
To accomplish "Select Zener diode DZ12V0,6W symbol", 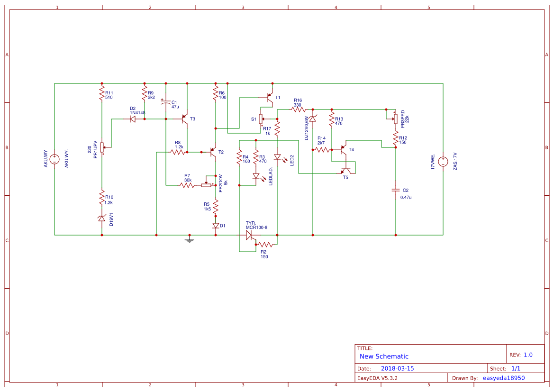I will (313, 119).
